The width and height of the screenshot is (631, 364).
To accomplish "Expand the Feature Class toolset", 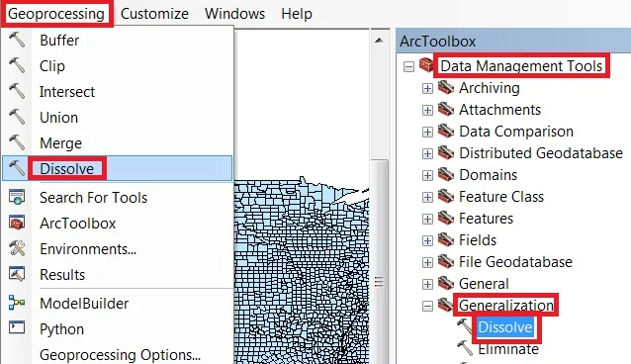I will pyautogui.click(x=427, y=197).
